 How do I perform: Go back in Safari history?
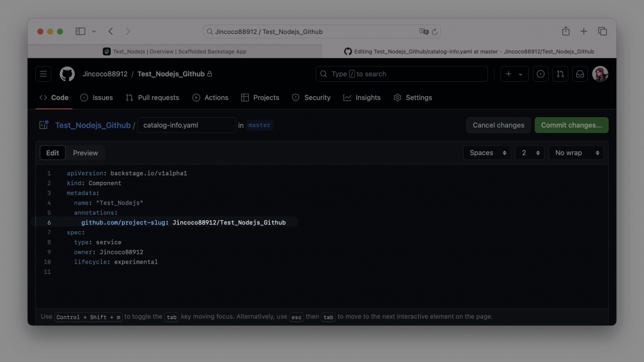coord(111,31)
